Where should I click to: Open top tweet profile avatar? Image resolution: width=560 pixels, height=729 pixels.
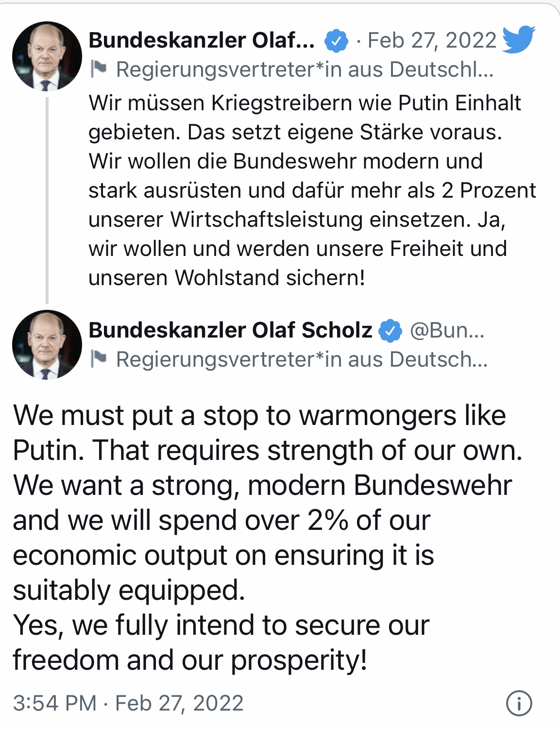point(47,56)
